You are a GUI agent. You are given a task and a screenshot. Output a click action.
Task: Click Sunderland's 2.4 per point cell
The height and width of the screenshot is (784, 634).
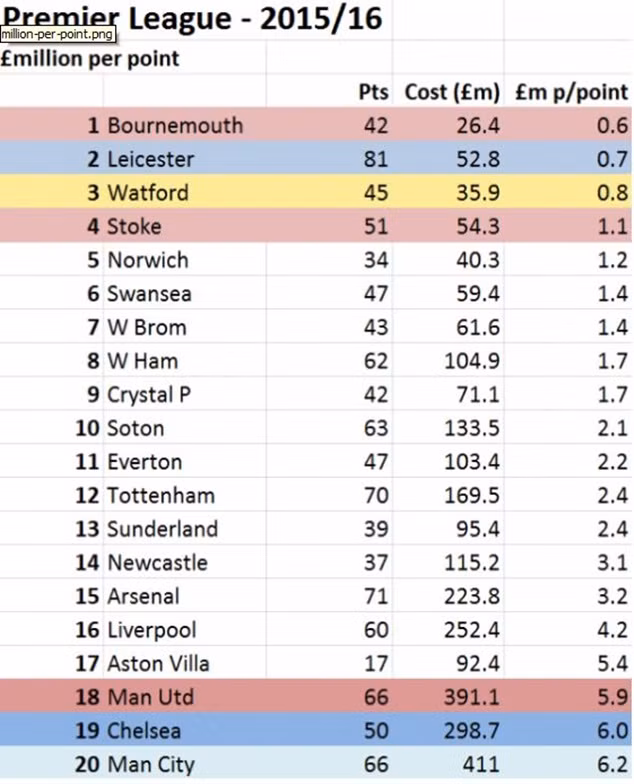[612, 529]
